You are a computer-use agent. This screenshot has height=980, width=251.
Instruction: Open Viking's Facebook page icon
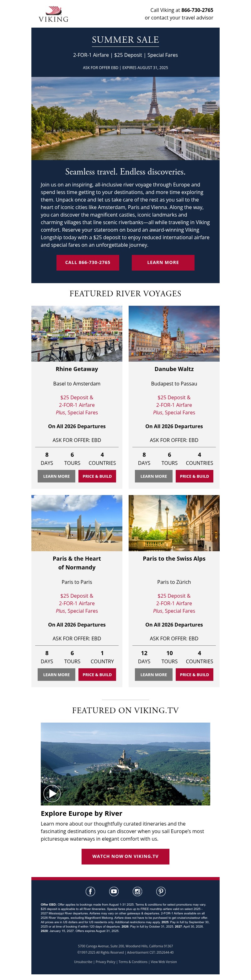pyautogui.click(x=90, y=891)
